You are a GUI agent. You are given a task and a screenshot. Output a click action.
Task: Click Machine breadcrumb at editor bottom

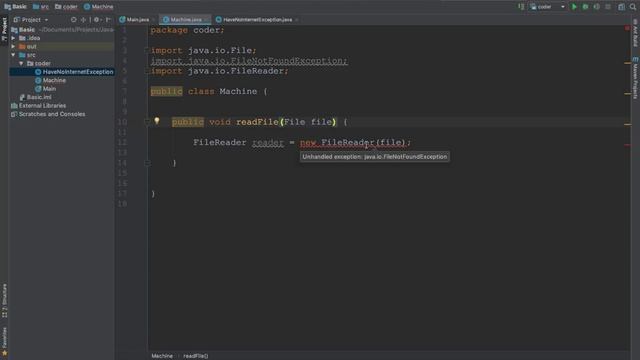tap(162, 356)
